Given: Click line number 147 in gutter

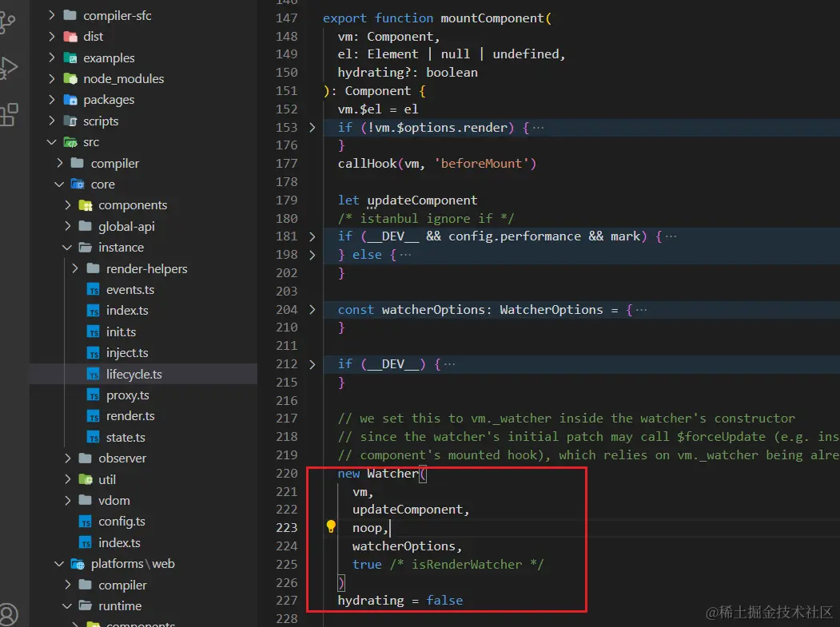Looking at the screenshot, I should [x=287, y=18].
